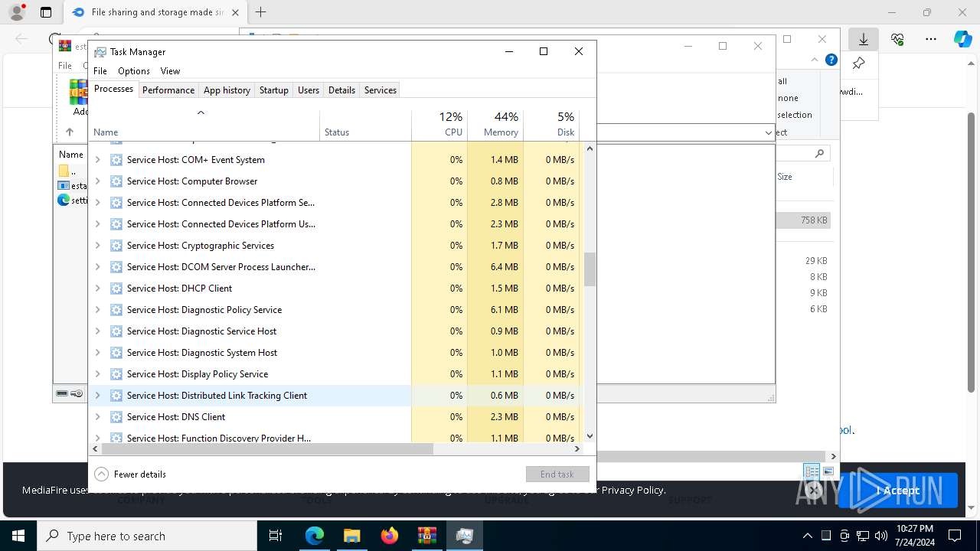Open File Explorer from the taskbar
Screen dimensions: 980x551
(351, 536)
